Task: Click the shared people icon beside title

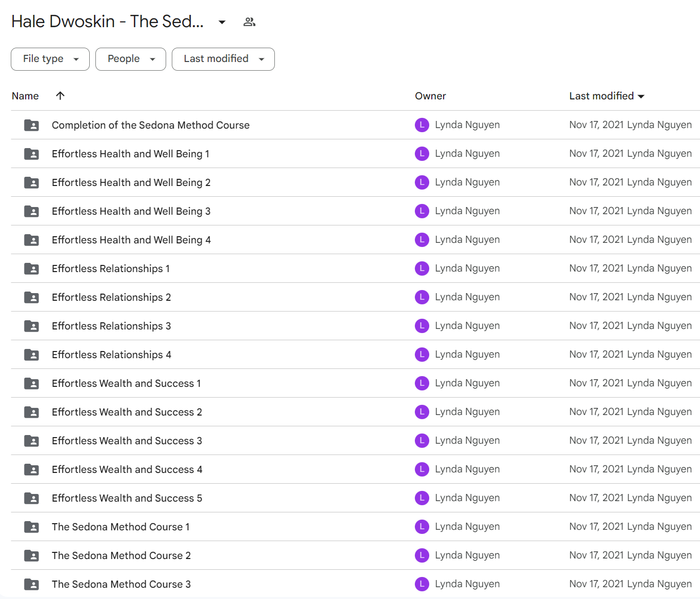Action: (249, 22)
